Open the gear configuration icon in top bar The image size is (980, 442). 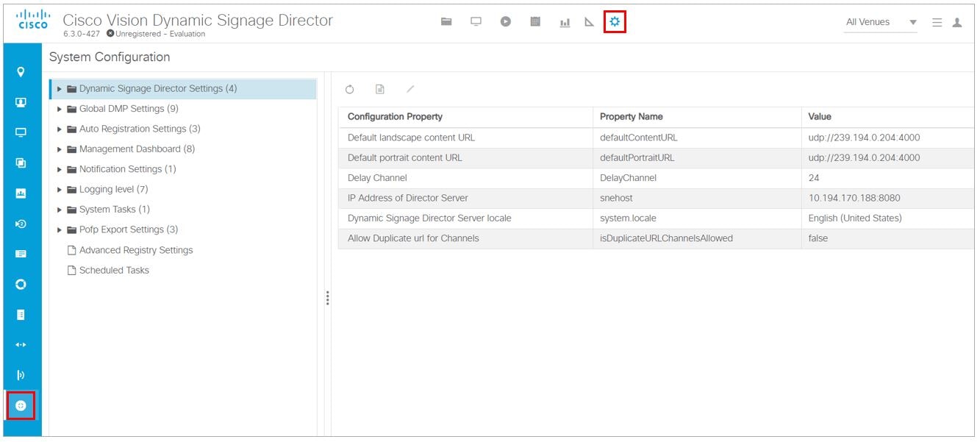615,22
